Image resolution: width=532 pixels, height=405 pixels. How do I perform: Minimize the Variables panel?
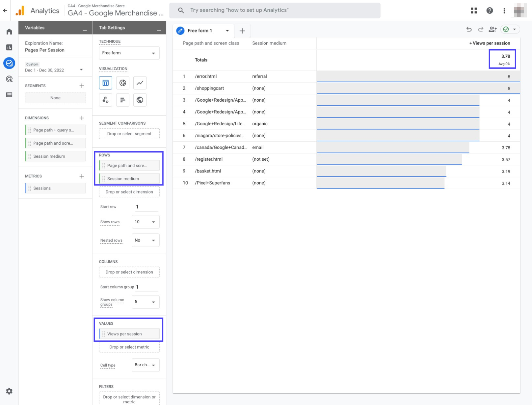pos(85,30)
